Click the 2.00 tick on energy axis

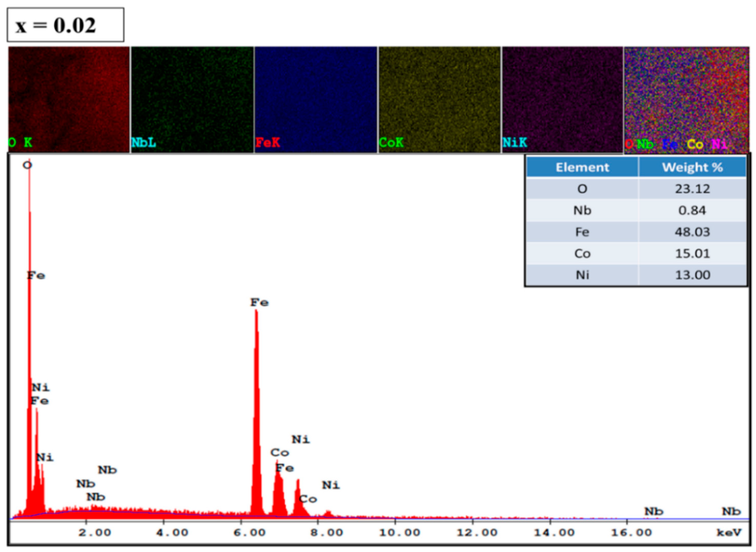click(x=94, y=533)
